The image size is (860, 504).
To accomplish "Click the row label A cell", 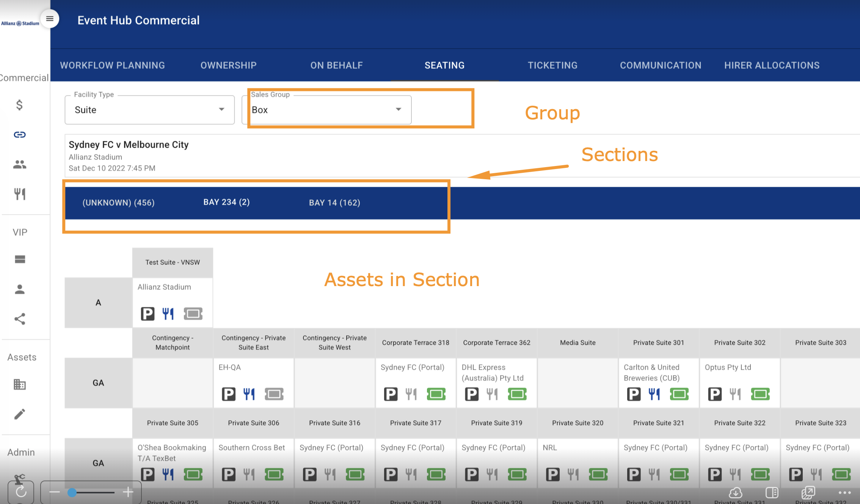I will (x=98, y=302).
